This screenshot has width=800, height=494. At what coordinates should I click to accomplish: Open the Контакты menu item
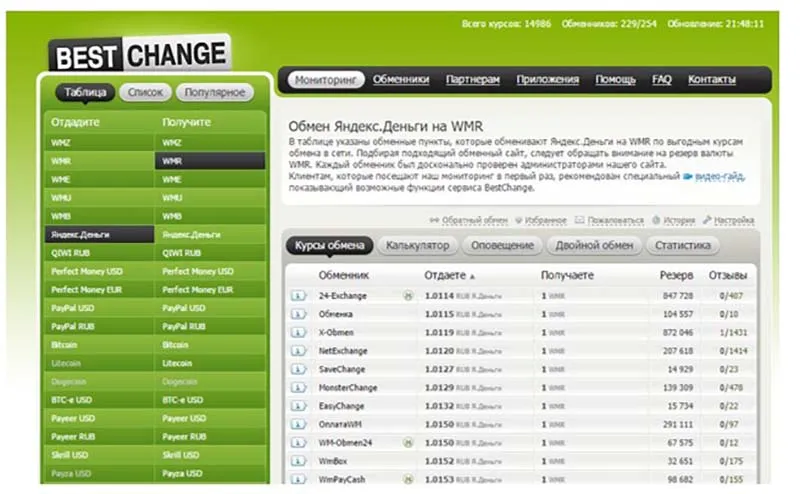(712, 80)
